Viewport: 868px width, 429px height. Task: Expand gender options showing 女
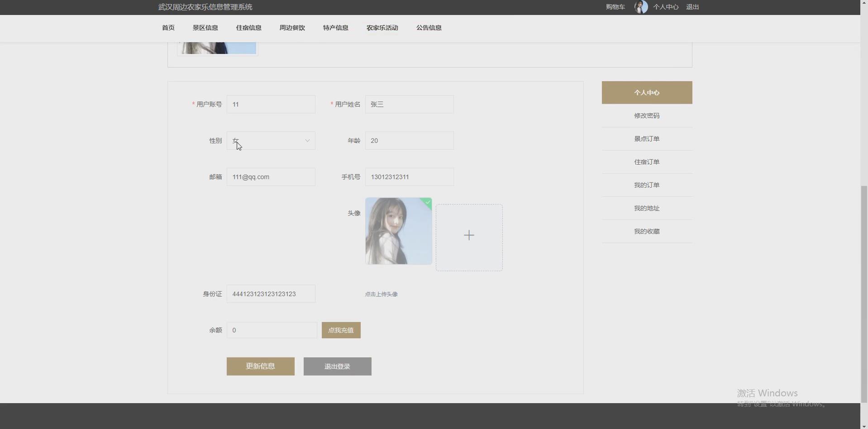pos(271,140)
